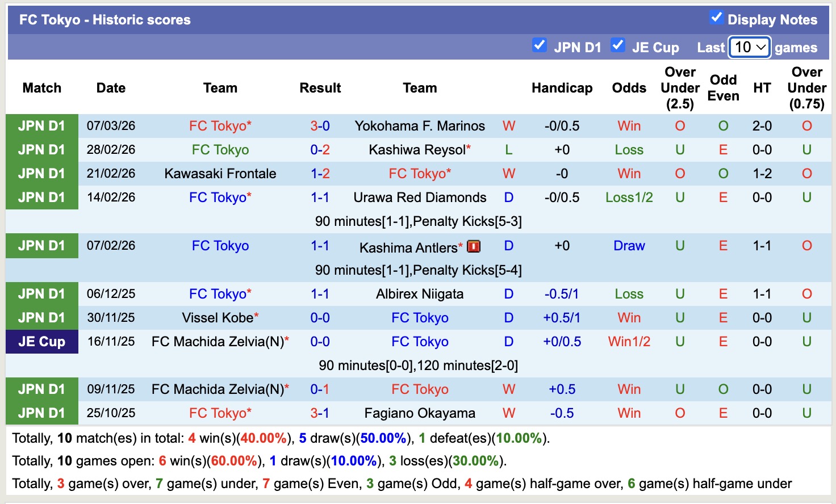Click the JE Cup badge on the Machida Zelvia row
Screen dimensions: 836x504
click(x=41, y=342)
